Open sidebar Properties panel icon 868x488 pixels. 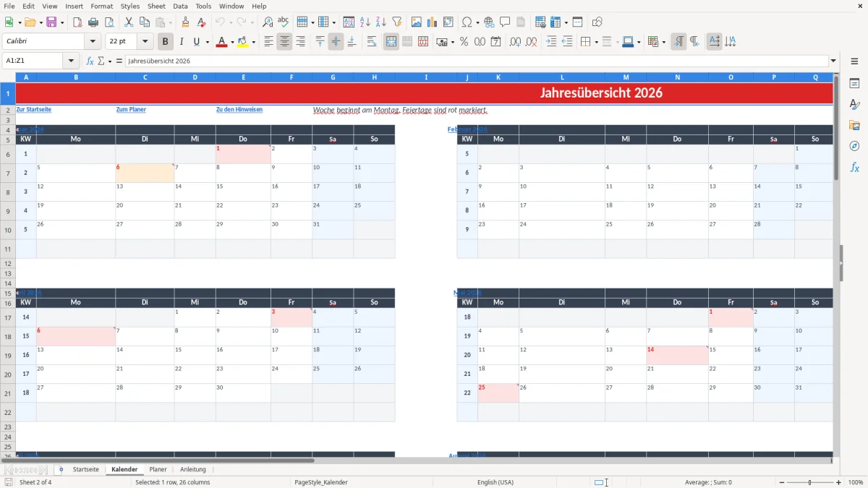click(x=854, y=84)
